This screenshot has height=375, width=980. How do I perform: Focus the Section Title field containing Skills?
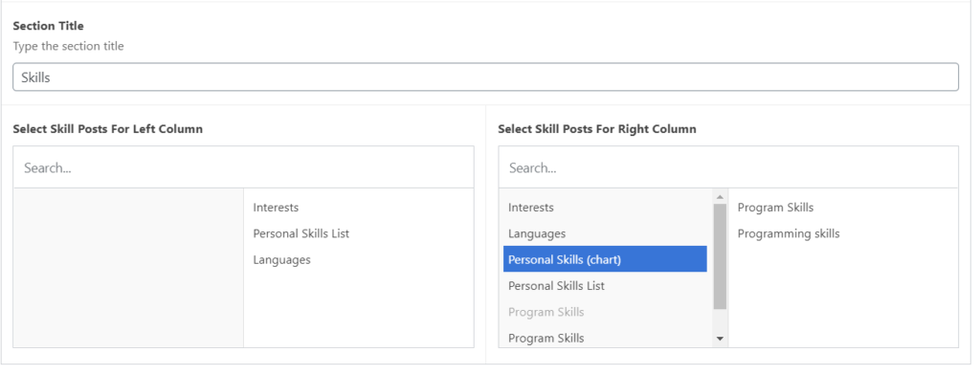pyautogui.click(x=485, y=77)
